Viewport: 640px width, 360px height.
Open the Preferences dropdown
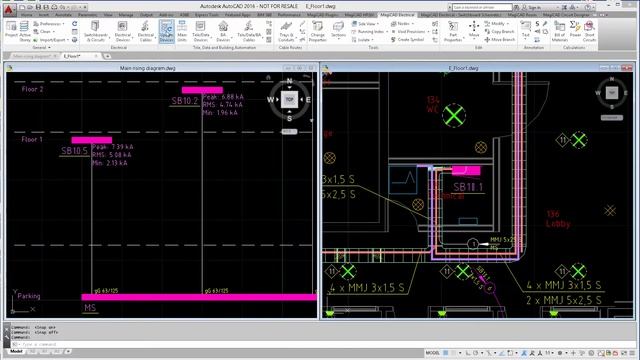click(49, 24)
